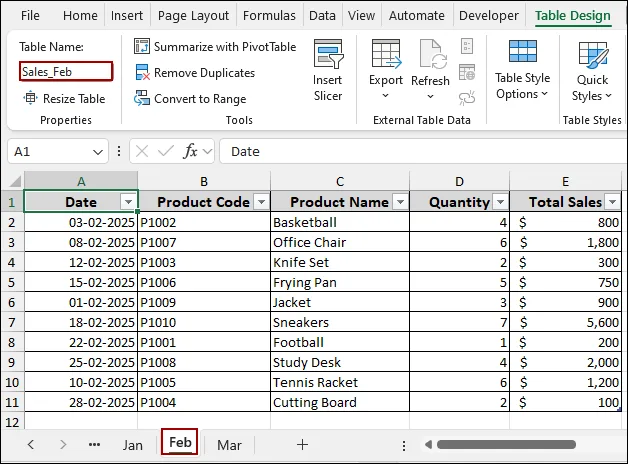Expand the Name Box dropdown arrow

(98, 152)
